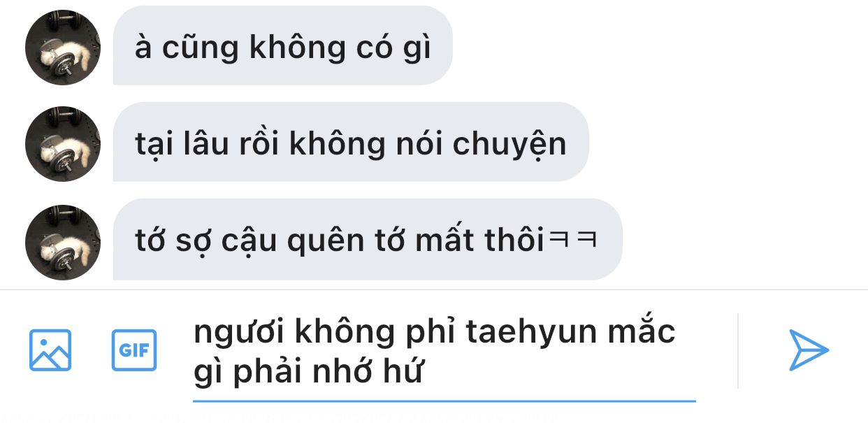Tap the avatar beside "tại lâu rồi không nói chuyện"

(63, 144)
